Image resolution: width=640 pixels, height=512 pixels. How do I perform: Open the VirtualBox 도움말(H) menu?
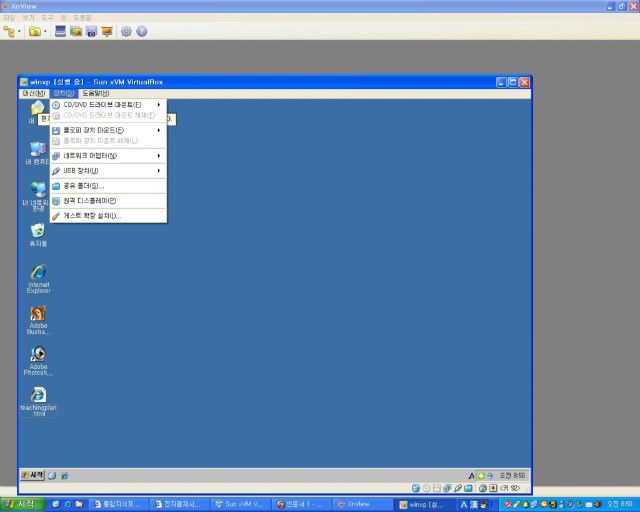coord(96,93)
